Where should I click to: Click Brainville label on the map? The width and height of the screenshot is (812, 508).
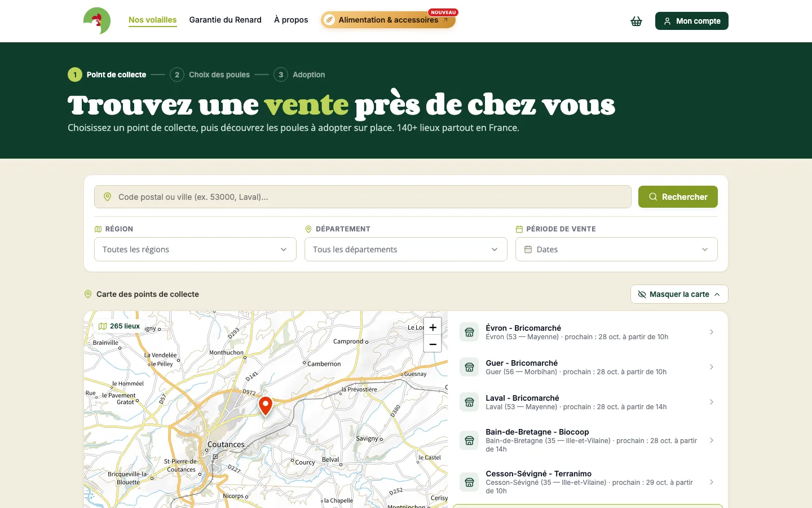point(105,343)
